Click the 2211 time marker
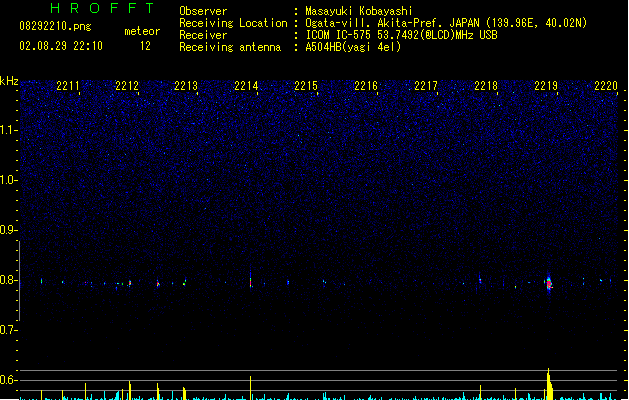Image resolution: width=629 pixels, height=400 pixels. tap(68, 86)
